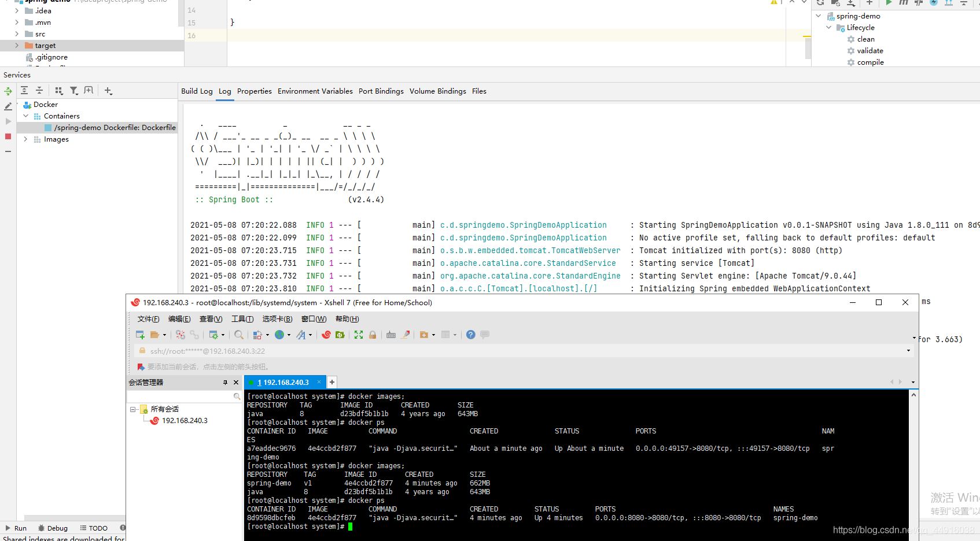Open the Port Bindings tab
The image size is (980, 541).
[381, 91]
